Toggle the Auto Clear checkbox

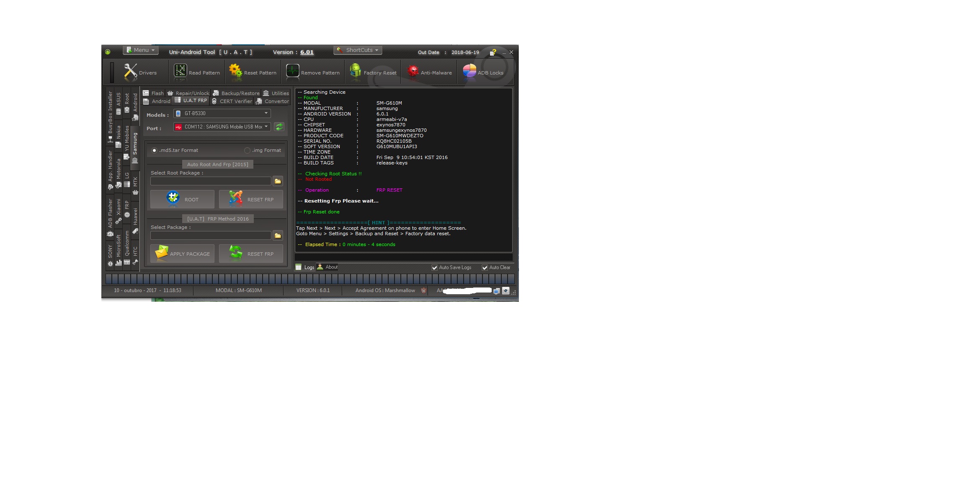tap(485, 267)
